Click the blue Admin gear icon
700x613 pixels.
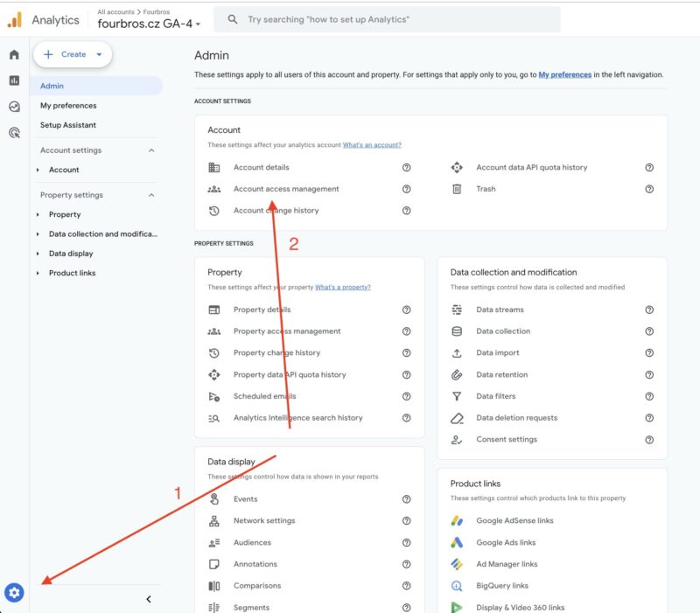point(14,593)
